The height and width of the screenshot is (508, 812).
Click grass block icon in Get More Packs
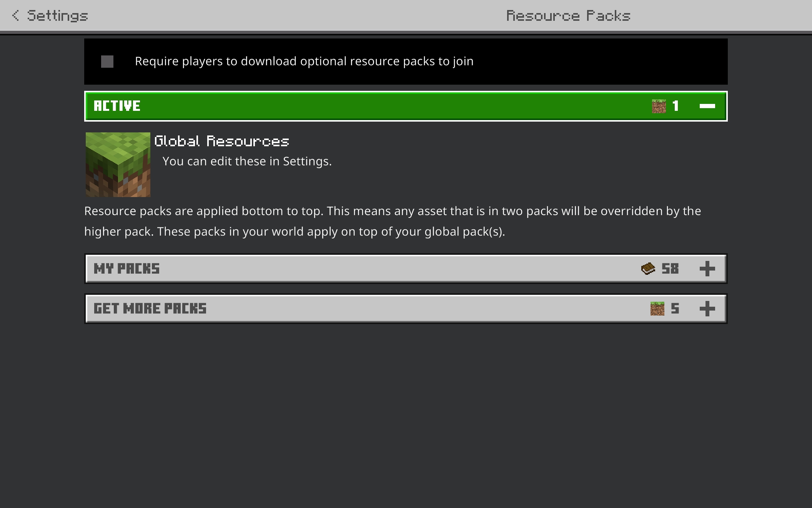657,309
